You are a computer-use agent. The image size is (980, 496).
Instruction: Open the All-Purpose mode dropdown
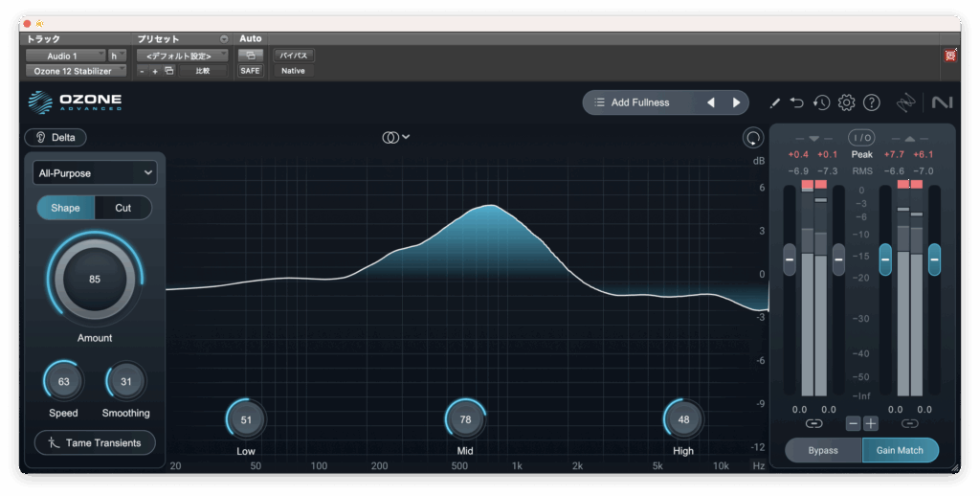pyautogui.click(x=94, y=172)
